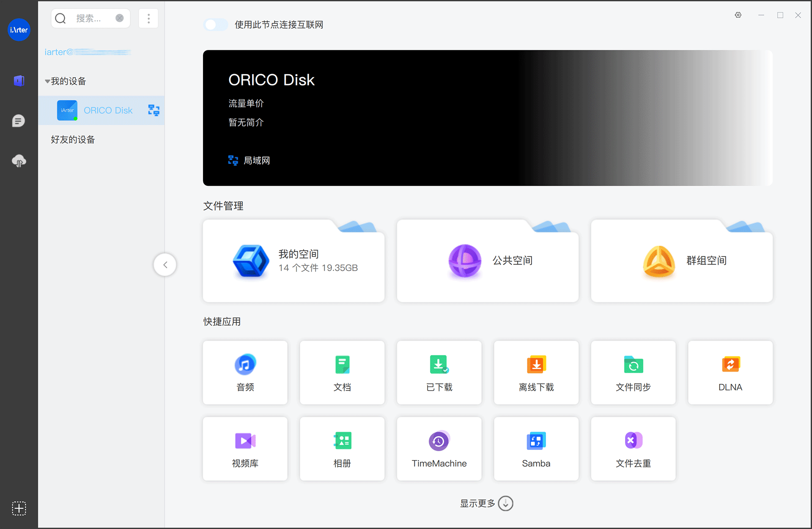Open the 群组空间 folder card

682,261
